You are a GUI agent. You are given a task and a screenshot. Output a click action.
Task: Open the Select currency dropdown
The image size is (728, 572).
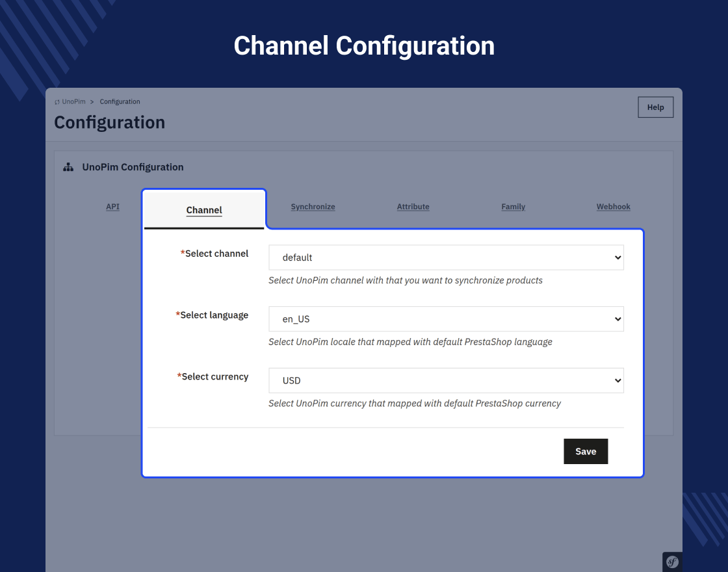[x=446, y=381]
